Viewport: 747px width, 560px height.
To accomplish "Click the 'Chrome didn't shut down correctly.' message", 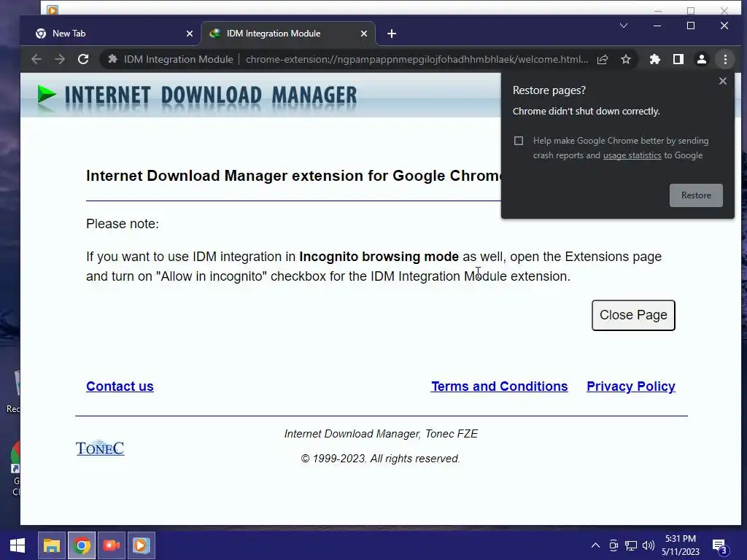I will click(x=586, y=111).
